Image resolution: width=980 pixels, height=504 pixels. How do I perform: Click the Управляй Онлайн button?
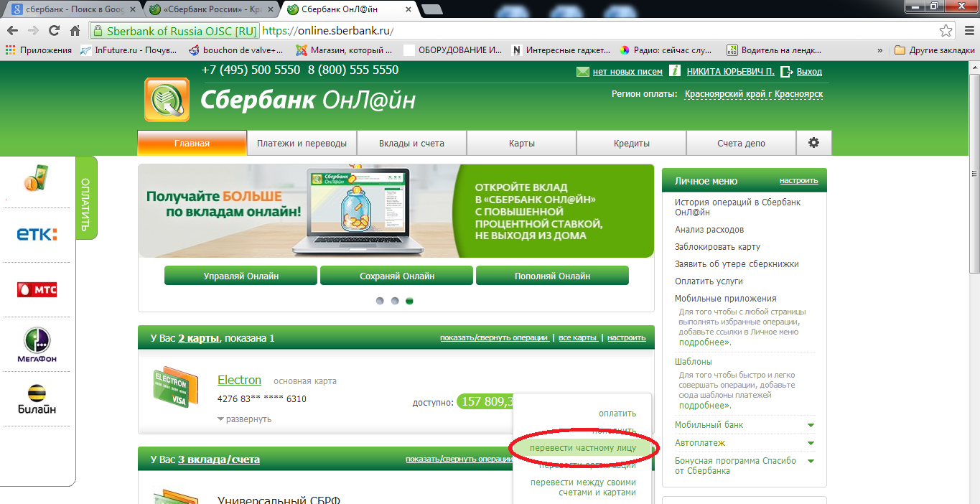(x=241, y=276)
